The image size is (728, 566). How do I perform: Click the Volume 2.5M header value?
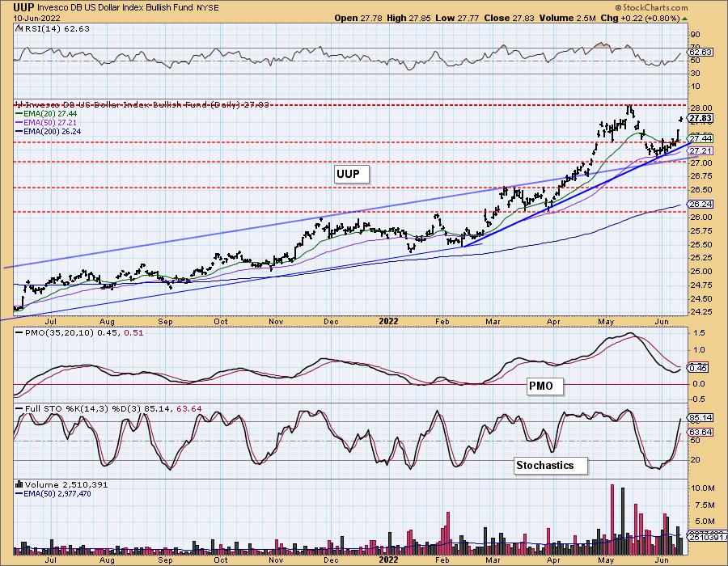tap(567, 18)
